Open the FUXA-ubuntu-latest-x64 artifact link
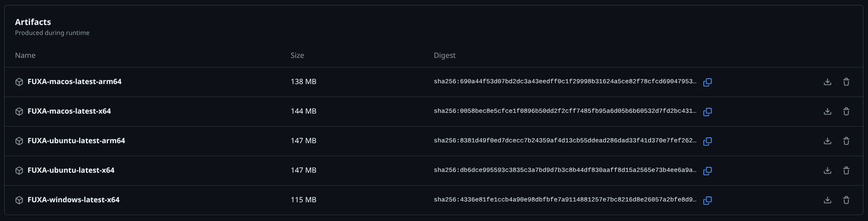 point(71,170)
